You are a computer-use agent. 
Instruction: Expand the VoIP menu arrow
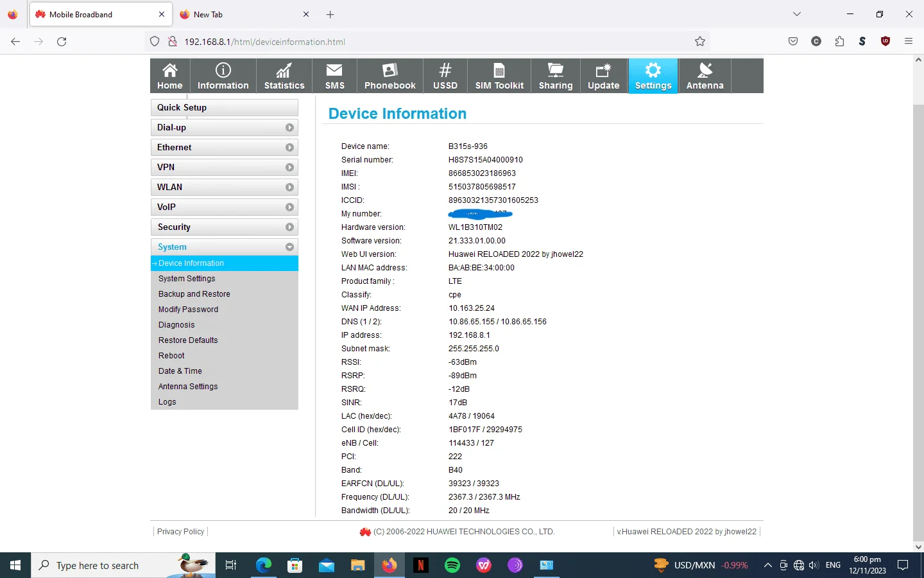tap(289, 207)
